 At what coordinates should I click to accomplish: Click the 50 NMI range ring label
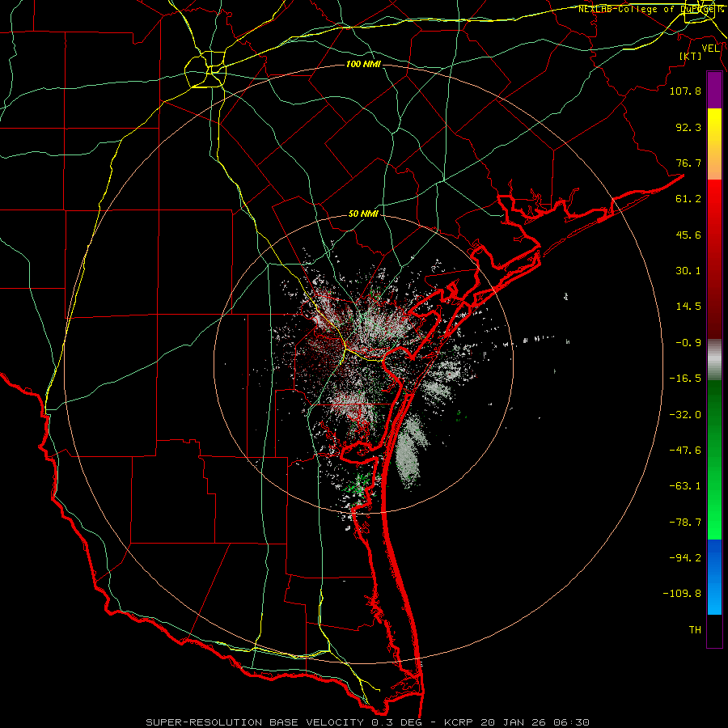tap(363, 214)
